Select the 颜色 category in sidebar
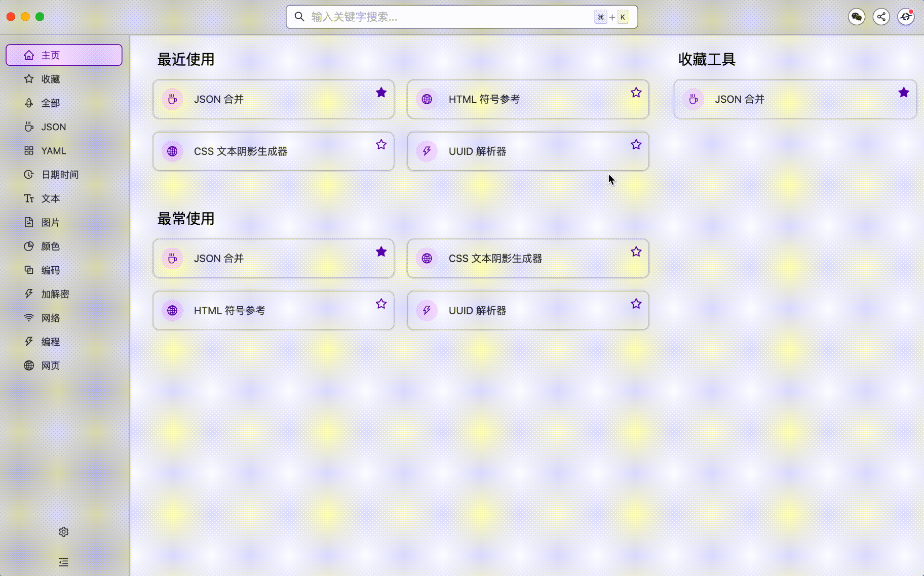Viewport: 924px width, 576px height. pyautogui.click(x=64, y=246)
